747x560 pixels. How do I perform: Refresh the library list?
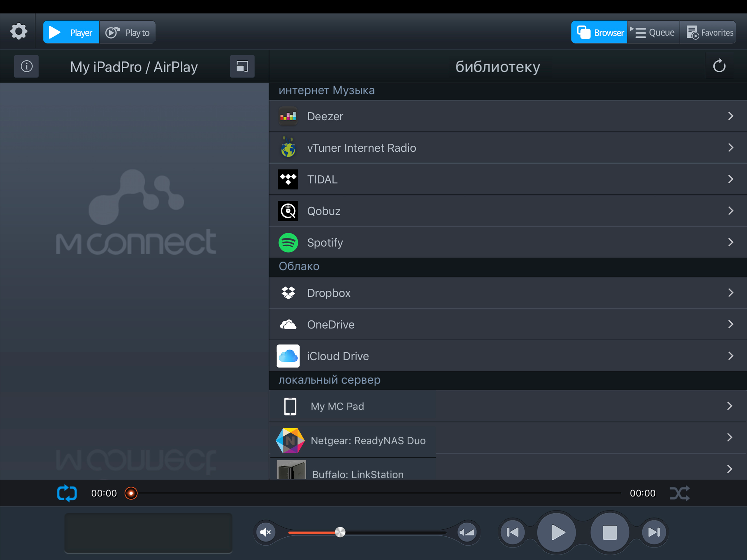click(x=719, y=66)
